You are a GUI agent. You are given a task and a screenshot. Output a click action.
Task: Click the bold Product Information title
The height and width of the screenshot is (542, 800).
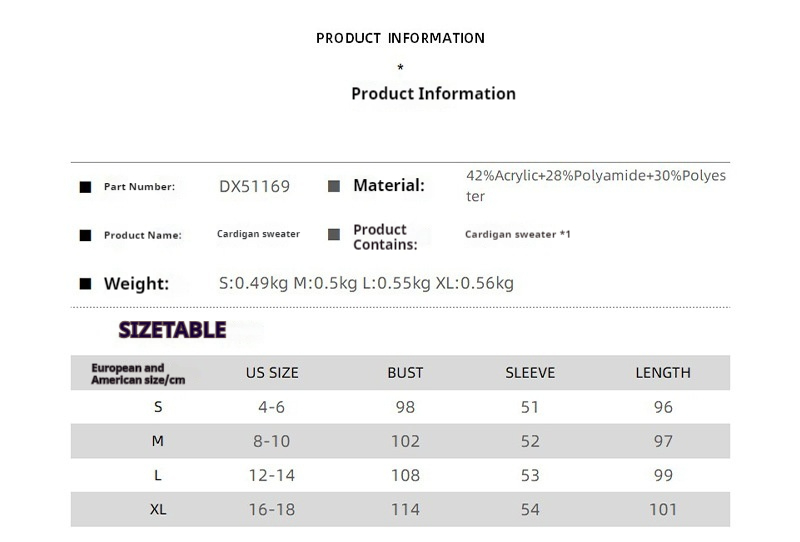point(433,94)
